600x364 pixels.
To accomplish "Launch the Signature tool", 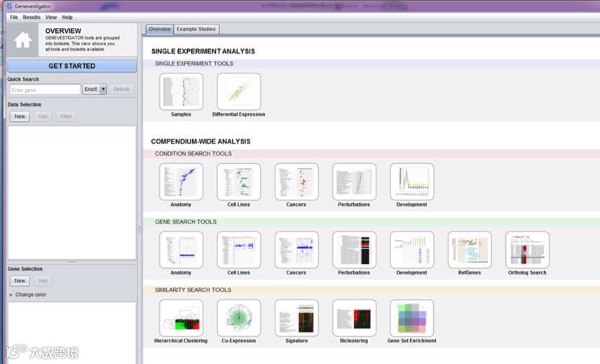I will pos(296,318).
